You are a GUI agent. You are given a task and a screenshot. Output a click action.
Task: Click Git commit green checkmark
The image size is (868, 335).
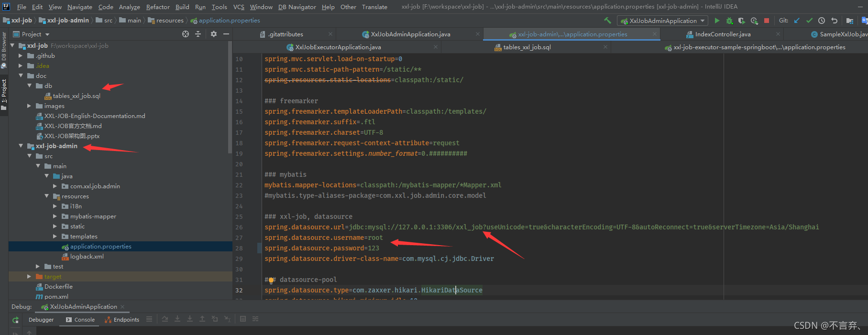click(x=809, y=21)
